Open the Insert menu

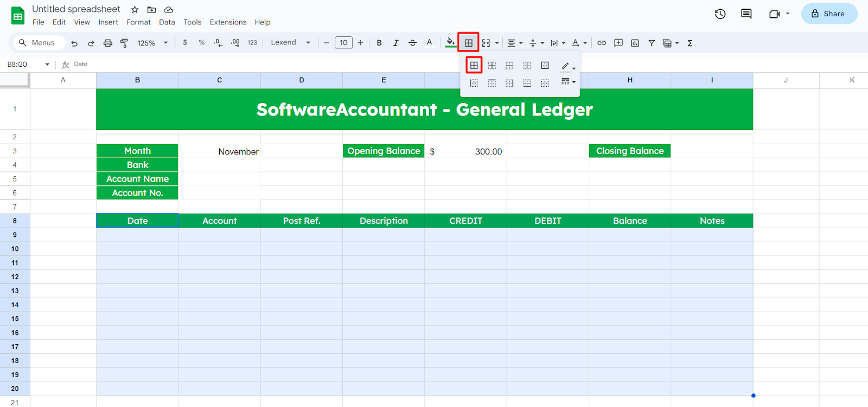click(x=108, y=22)
